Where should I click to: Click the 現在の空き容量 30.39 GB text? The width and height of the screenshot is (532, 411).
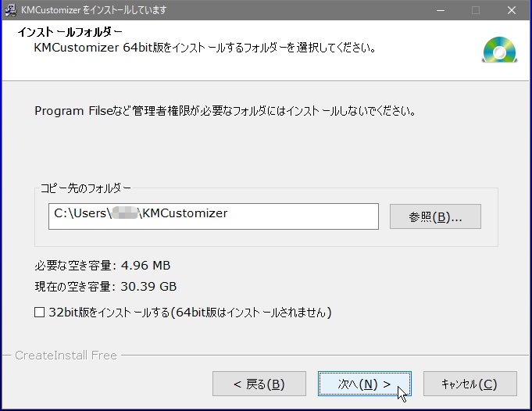(x=105, y=287)
